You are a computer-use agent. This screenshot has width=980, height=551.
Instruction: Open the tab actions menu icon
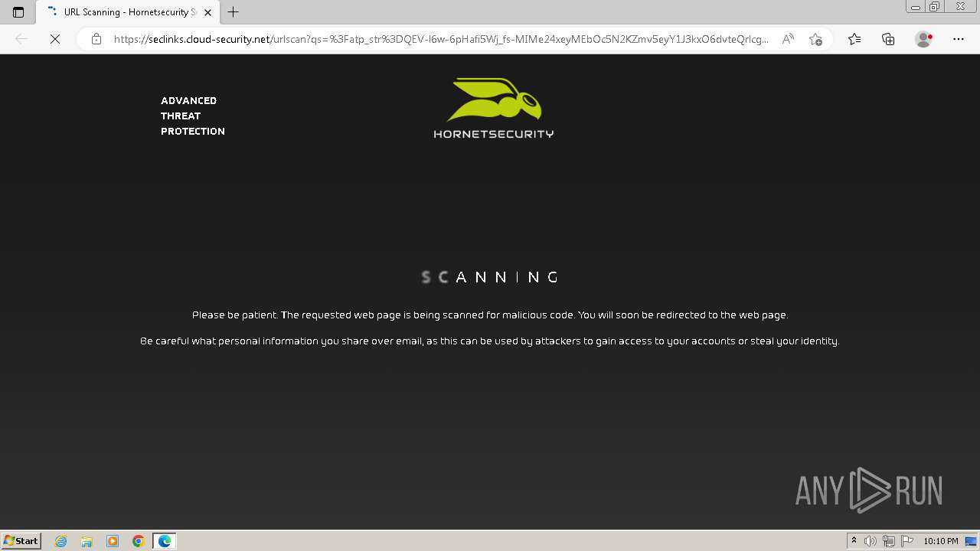(x=18, y=12)
